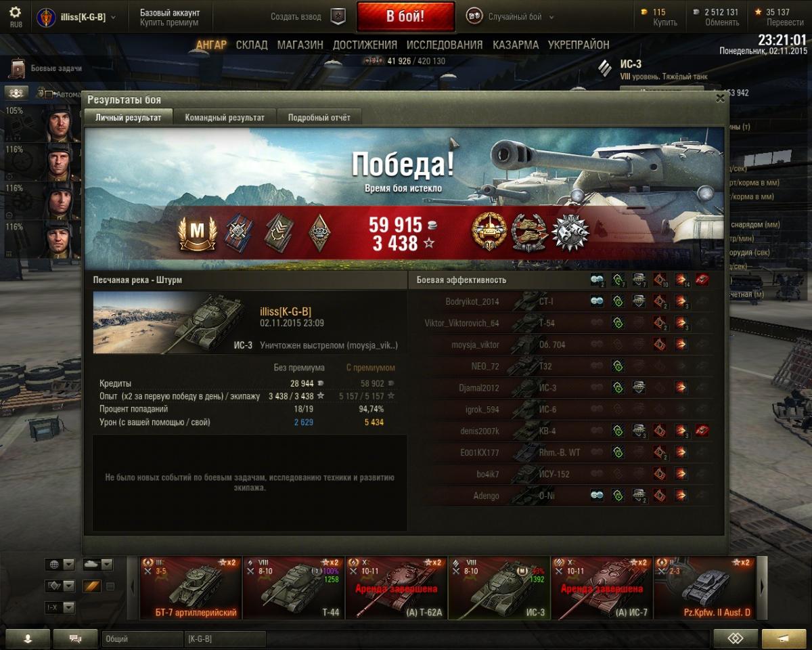Open the tier I-X filter dropdown
The width and height of the screenshot is (812, 650).
[x=60, y=607]
